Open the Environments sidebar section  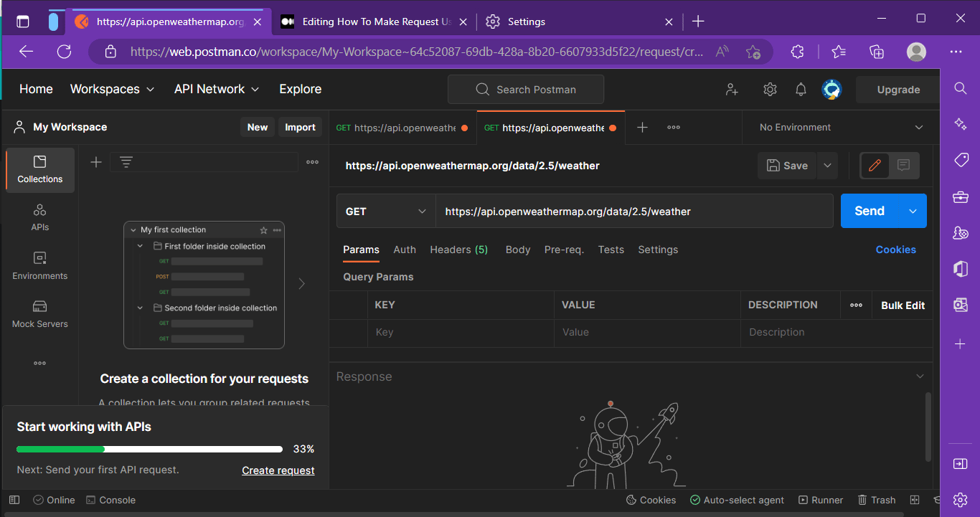tap(40, 266)
